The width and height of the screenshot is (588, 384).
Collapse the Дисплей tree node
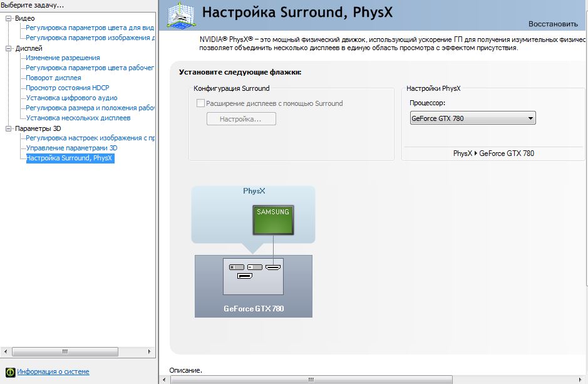(9, 48)
